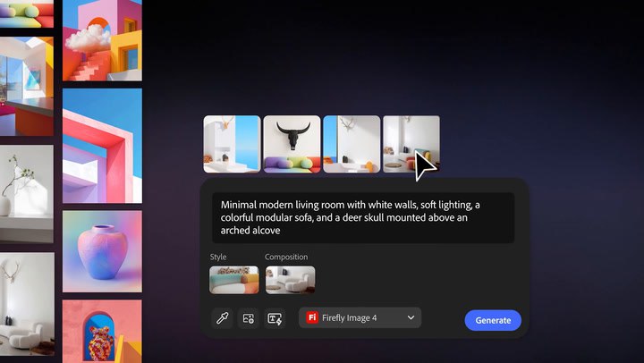Open the gradient pastel vase image

tap(102, 251)
